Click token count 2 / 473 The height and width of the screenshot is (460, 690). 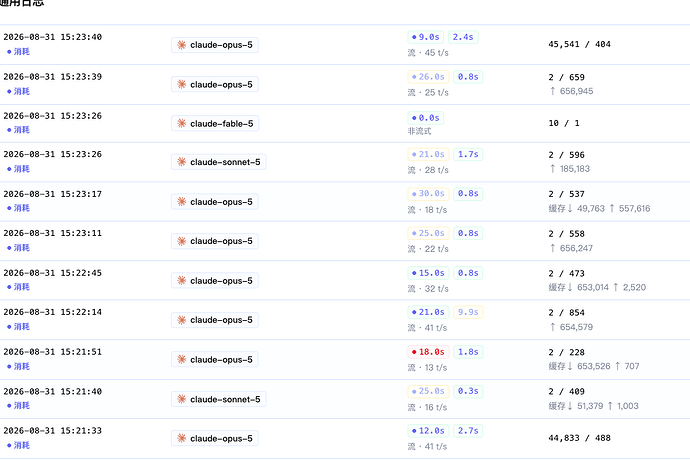click(x=567, y=273)
